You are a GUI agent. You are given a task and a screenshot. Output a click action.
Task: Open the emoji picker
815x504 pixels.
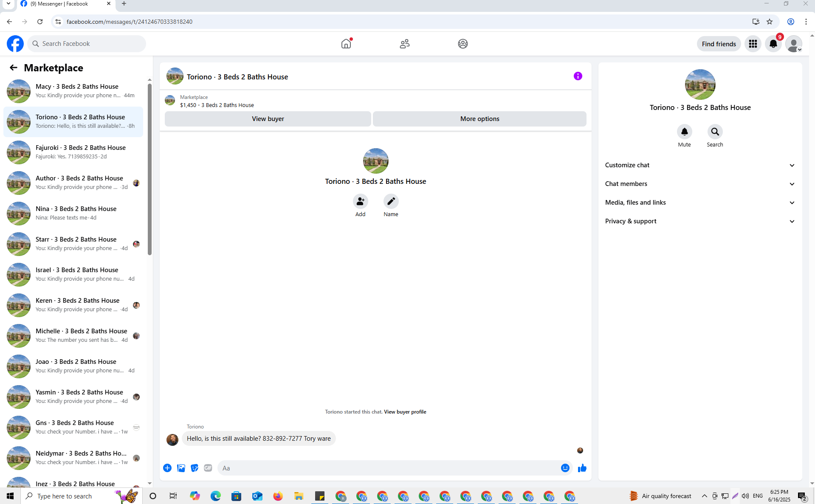click(x=565, y=468)
